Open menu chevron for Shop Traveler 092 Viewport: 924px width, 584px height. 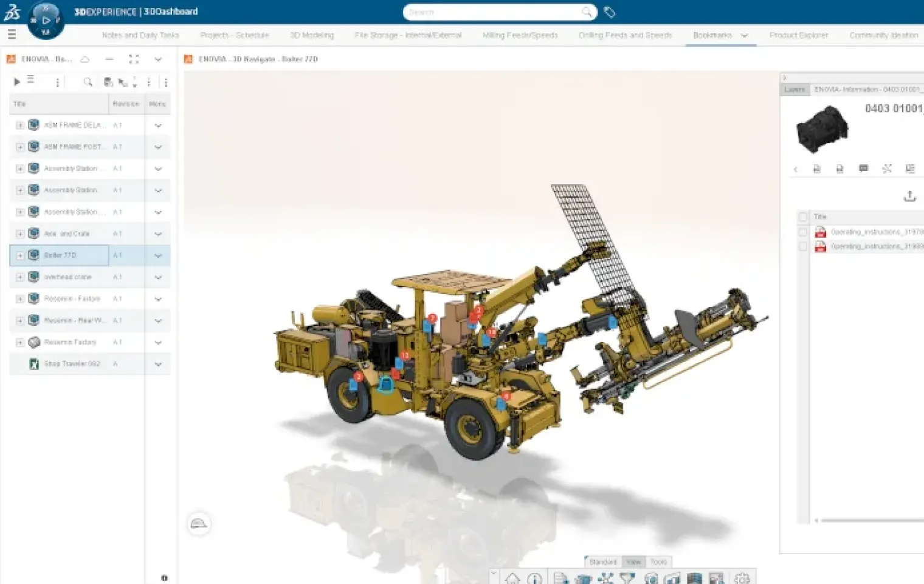[x=158, y=364]
